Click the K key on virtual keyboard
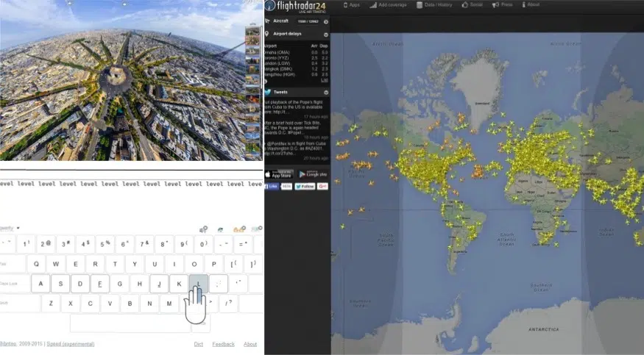Screen dimensions: 644x355 (179, 284)
